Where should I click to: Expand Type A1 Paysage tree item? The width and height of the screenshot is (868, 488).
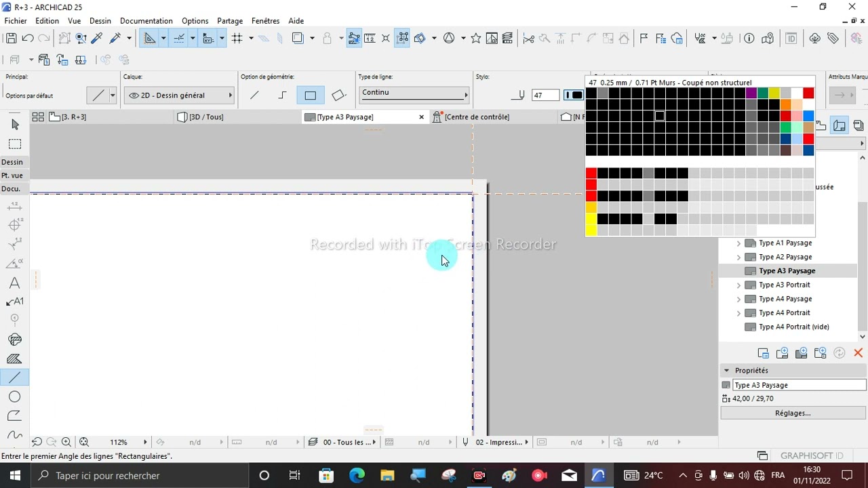click(738, 243)
